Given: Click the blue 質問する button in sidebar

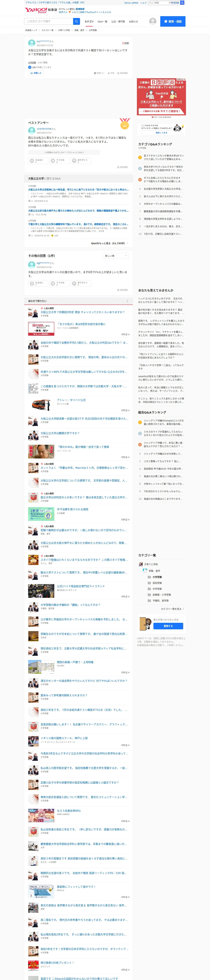Looking at the screenshot, I should click(x=168, y=626).
